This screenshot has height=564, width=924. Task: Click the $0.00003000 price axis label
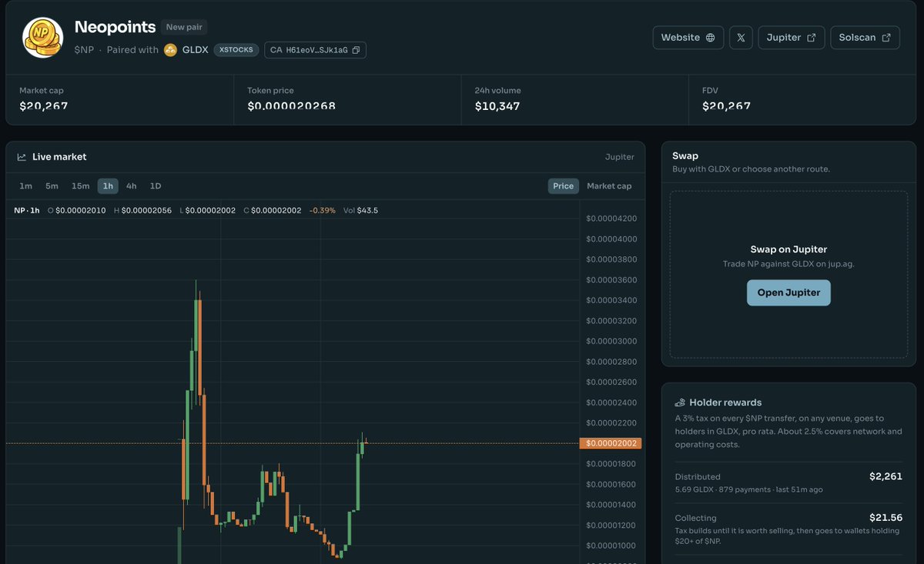pos(611,341)
